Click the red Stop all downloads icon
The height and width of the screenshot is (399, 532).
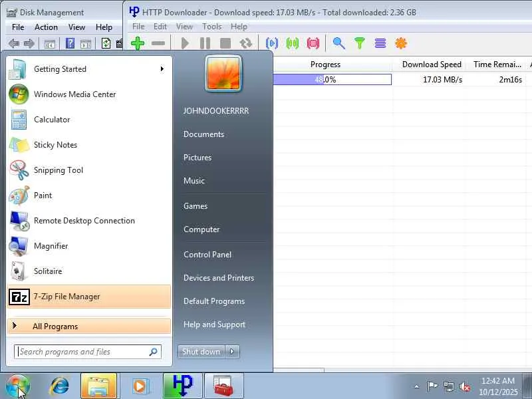tap(313, 43)
